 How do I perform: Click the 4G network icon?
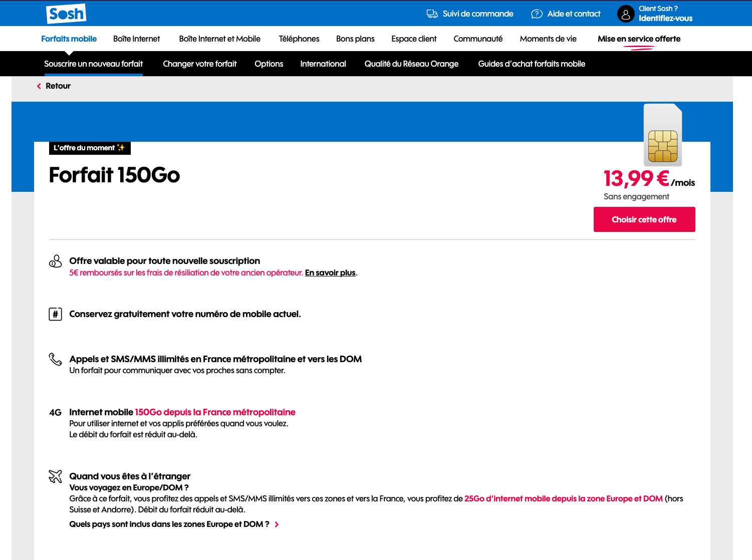55,413
